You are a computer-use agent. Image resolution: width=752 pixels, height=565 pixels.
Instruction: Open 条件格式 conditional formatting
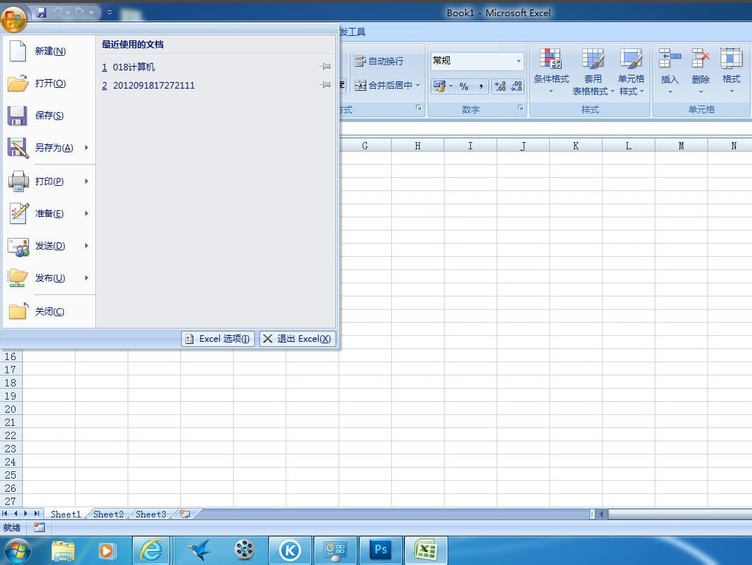[551, 71]
